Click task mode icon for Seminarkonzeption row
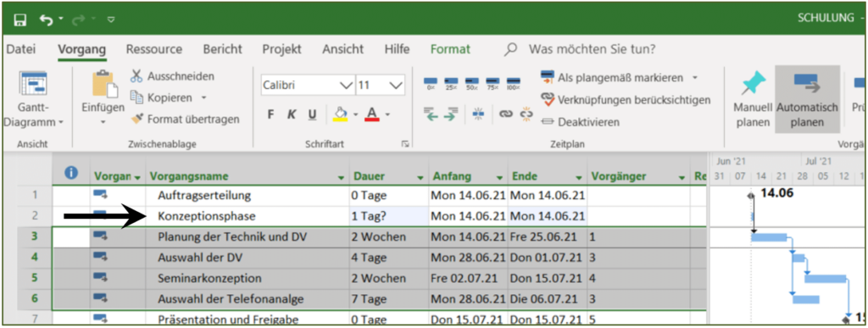 click(100, 278)
